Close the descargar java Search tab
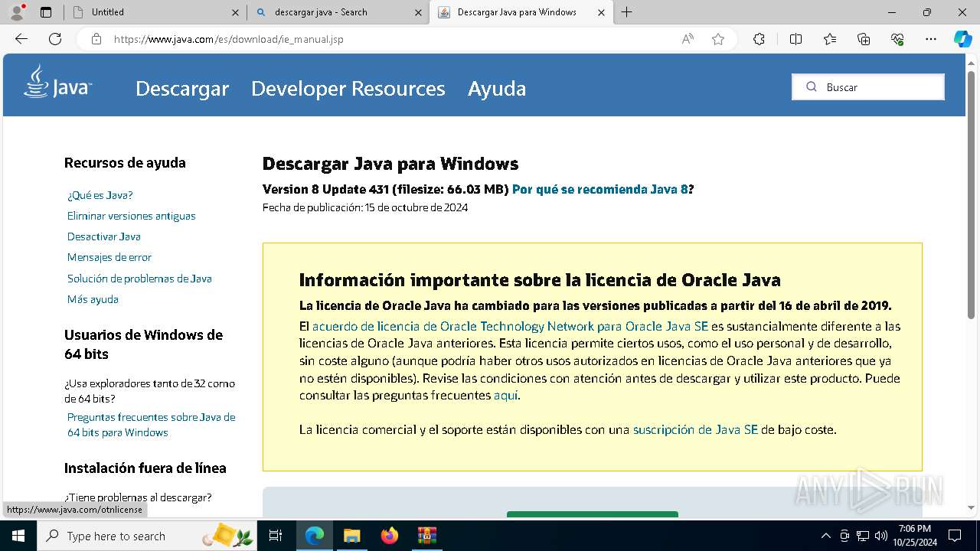Viewport: 980px width, 551px height. coord(418,12)
